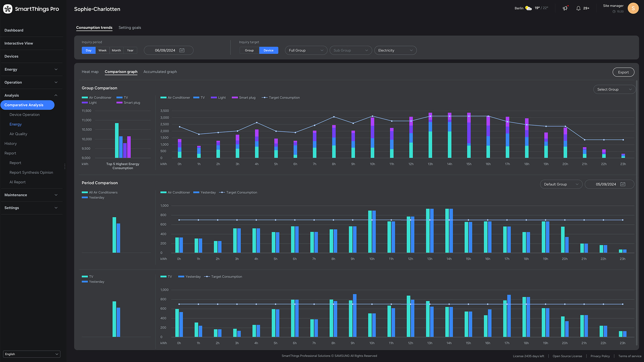Switch inquiry target to Group

click(x=249, y=50)
